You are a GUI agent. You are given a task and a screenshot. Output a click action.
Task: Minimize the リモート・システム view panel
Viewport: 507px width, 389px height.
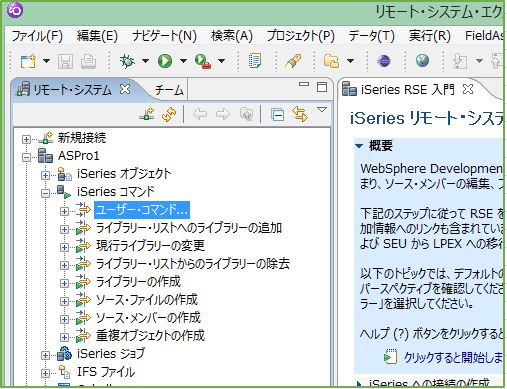tap(304, 84)
